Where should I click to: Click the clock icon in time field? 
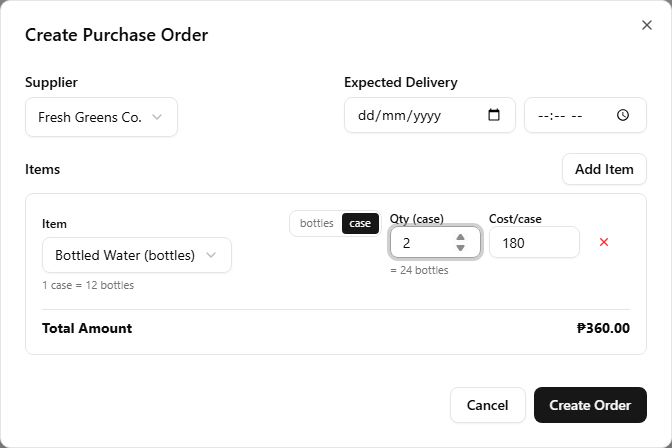pos(623,115)
